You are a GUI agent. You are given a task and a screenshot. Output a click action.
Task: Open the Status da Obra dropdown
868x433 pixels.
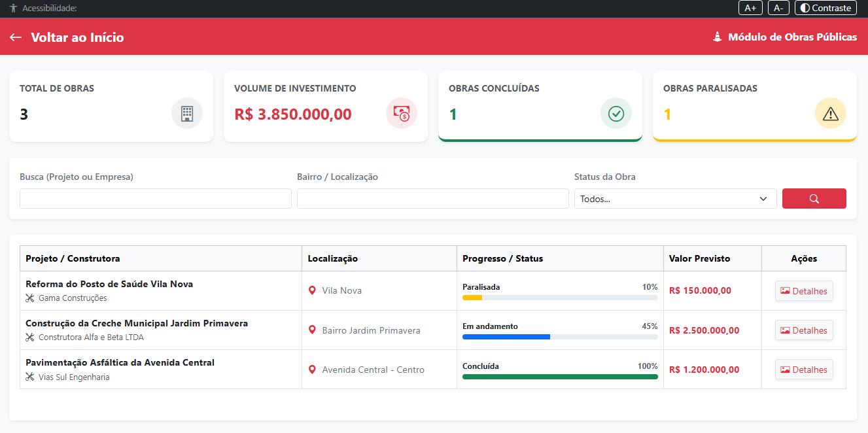[676, 199]
